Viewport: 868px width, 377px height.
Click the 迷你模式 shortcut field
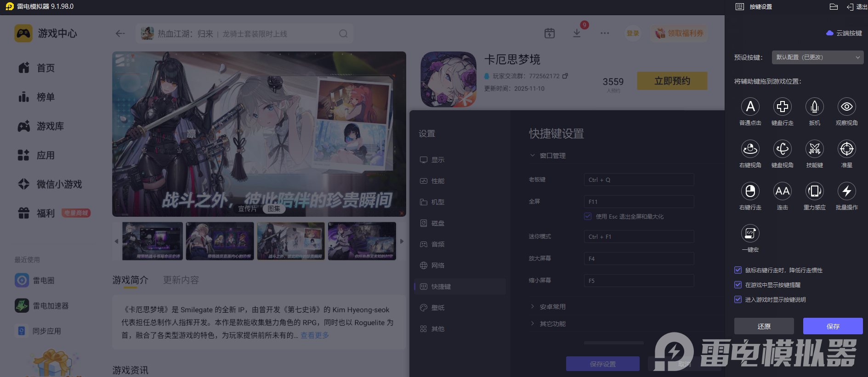639,236
